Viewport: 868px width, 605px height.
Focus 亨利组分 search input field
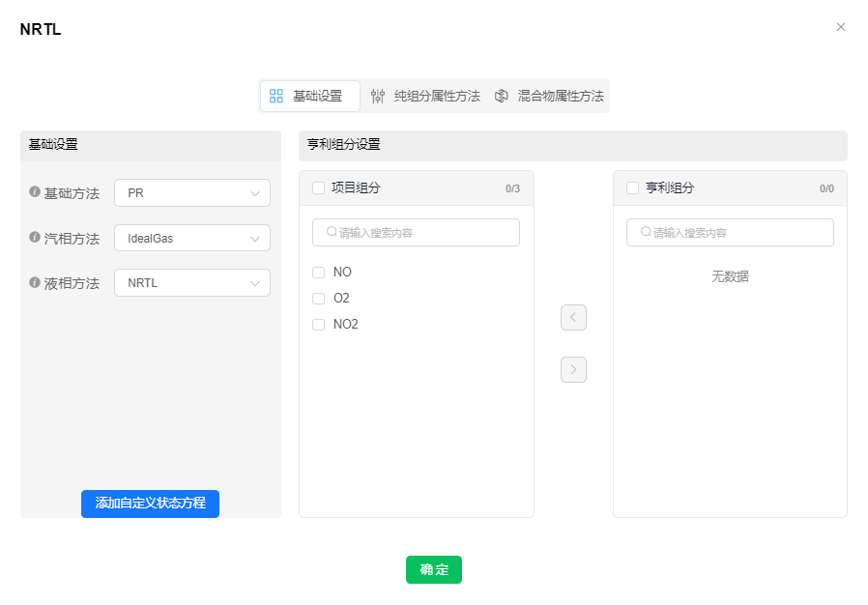(730, 232)
